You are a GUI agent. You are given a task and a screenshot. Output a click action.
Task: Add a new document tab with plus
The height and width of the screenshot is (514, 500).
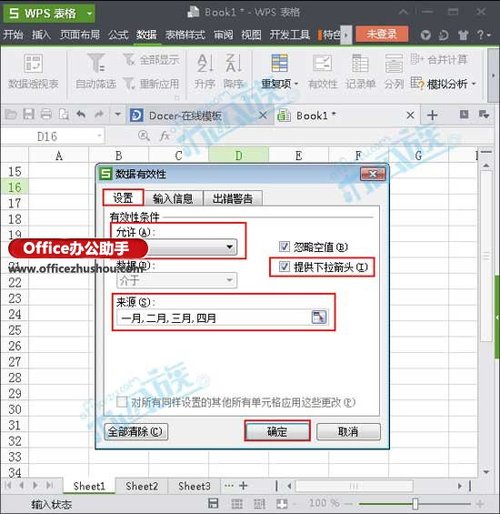click(432, 115)
